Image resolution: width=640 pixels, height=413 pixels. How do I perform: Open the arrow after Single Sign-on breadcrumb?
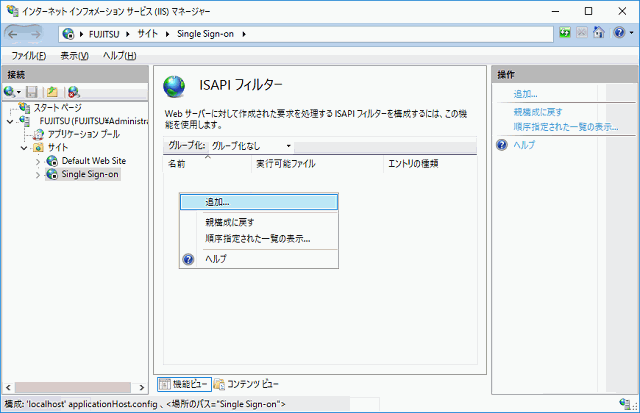coord(244,34)
